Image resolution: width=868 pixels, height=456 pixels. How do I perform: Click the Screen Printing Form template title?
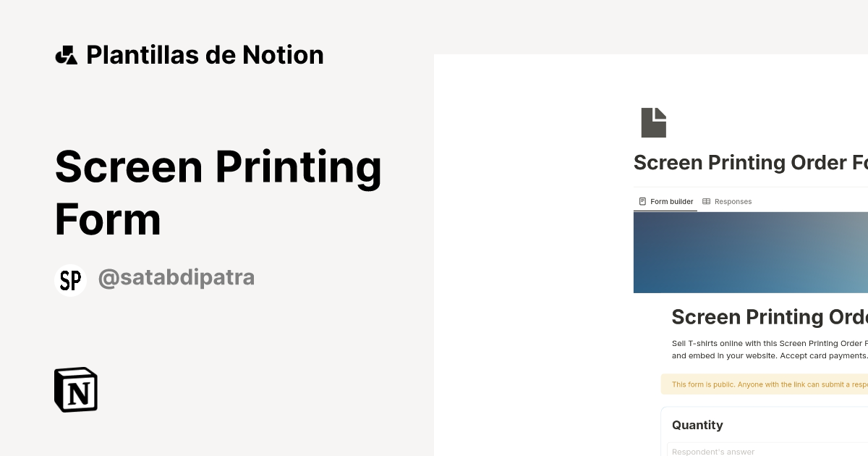coord(218,193)
